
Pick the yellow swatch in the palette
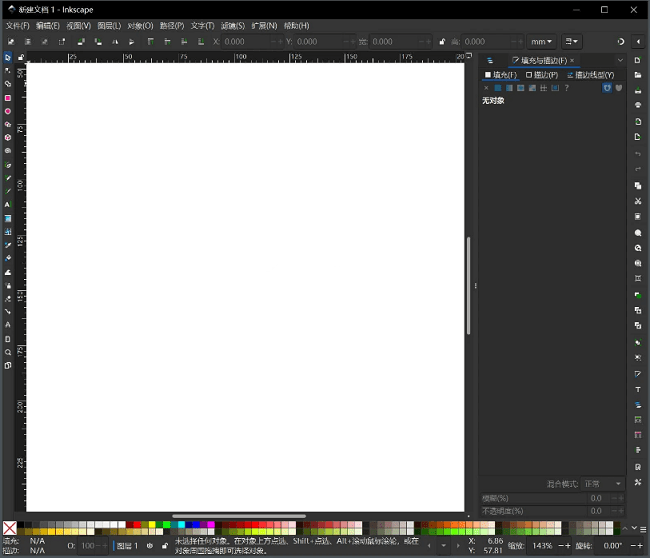click(x=150, y=524)
